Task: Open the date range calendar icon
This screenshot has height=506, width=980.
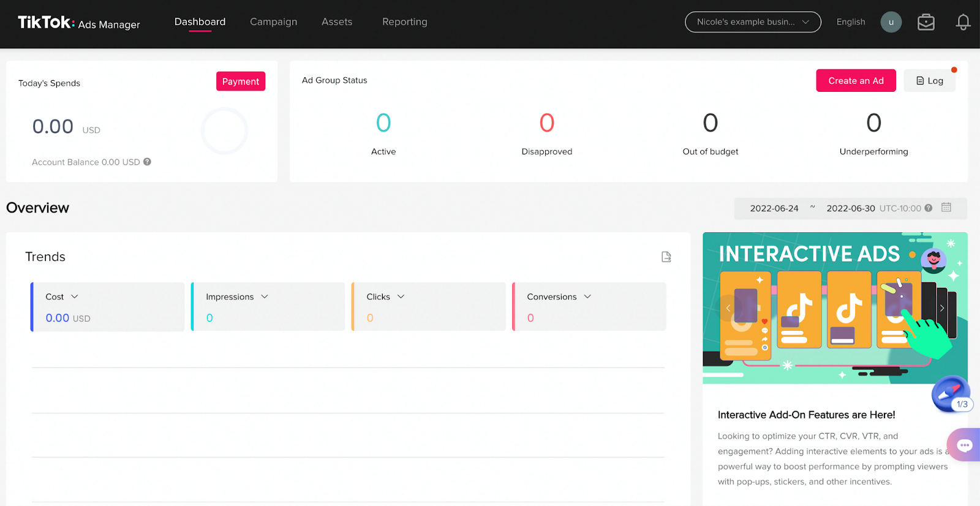Action: (x=946, y=208)
